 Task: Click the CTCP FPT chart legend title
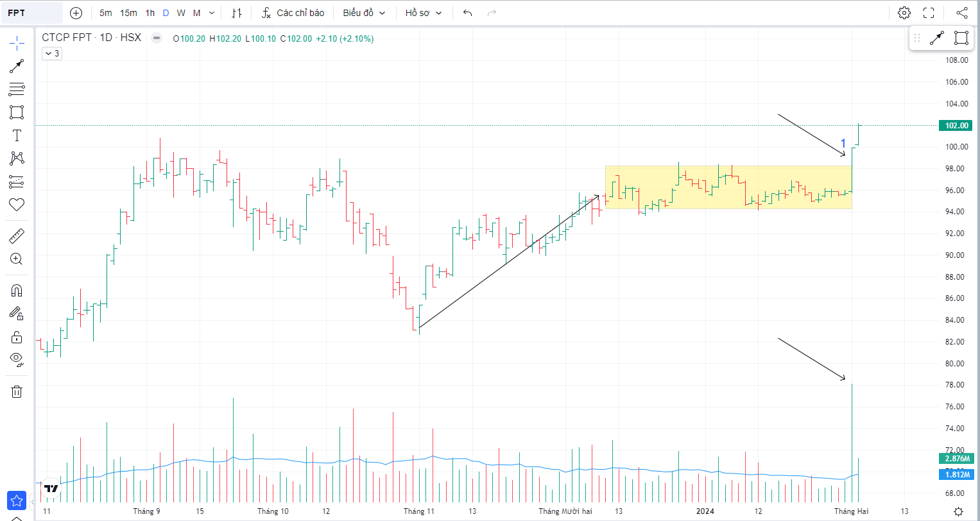tap(92, 38)
